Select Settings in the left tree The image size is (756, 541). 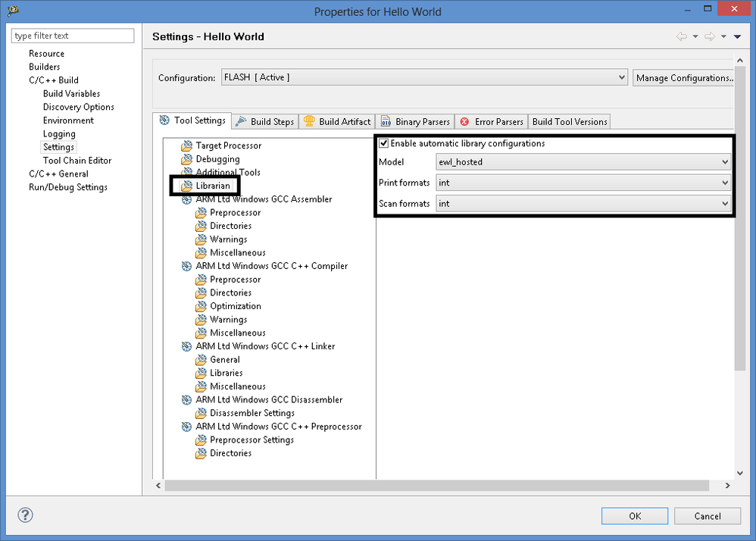tap(58, 147)
